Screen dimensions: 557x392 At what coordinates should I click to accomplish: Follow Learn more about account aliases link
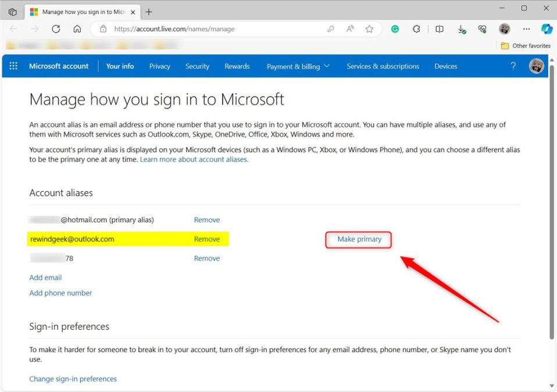[194, 159]
